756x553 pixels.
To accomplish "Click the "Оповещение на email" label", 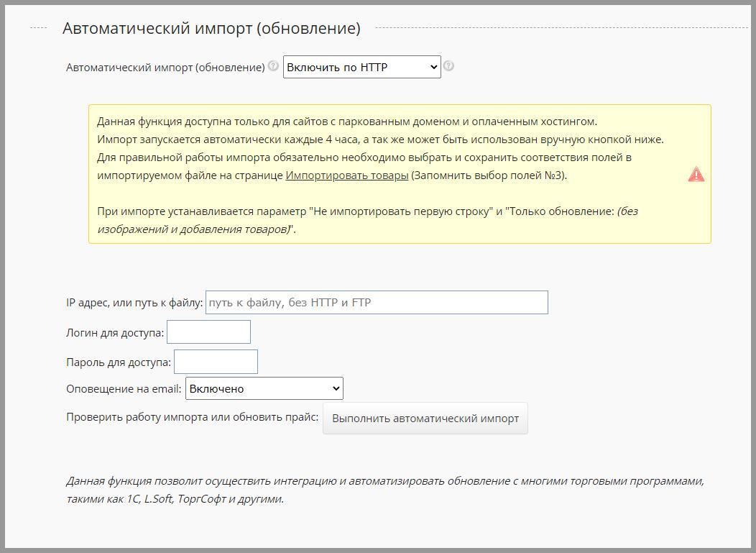I will click(x=124, y=389).
